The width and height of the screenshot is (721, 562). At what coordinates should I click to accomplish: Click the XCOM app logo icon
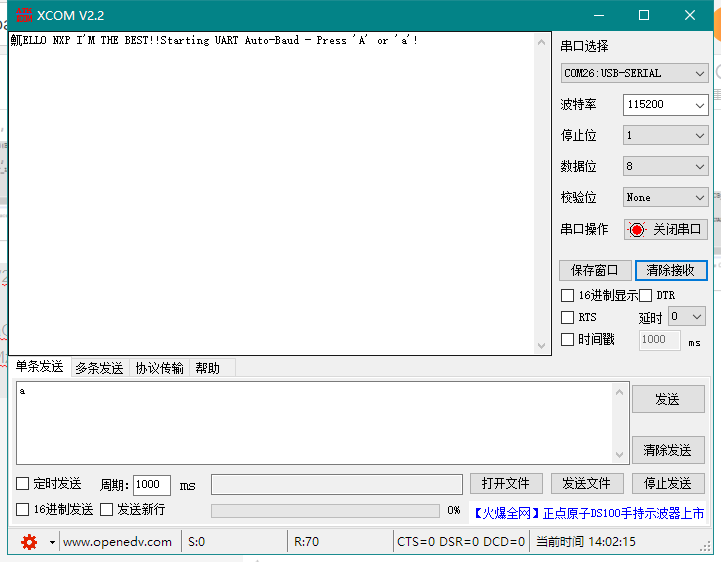[x=24, y=15]
